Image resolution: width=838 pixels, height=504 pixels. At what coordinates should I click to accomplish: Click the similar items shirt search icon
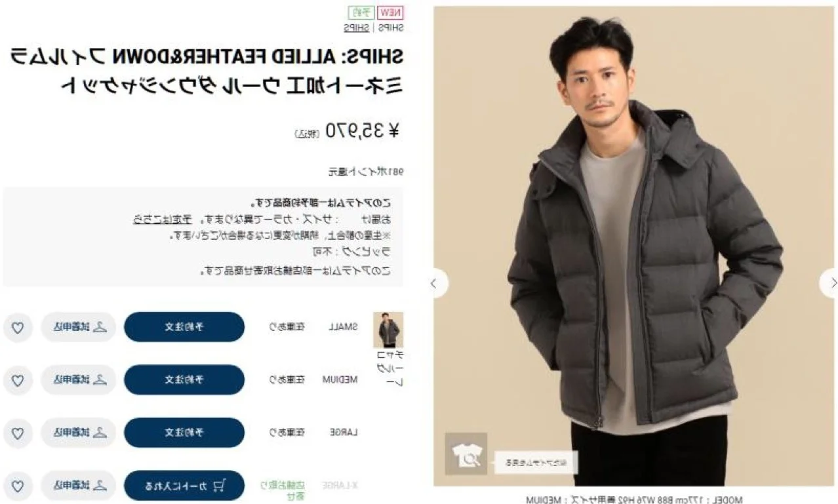pyautogui.click(x=466, y=454)
